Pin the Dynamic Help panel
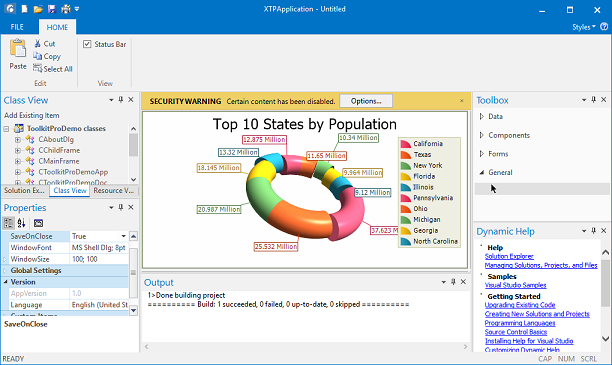Viewport: 612px width, 365px height. pyautogui.click(x=593, y=231)
